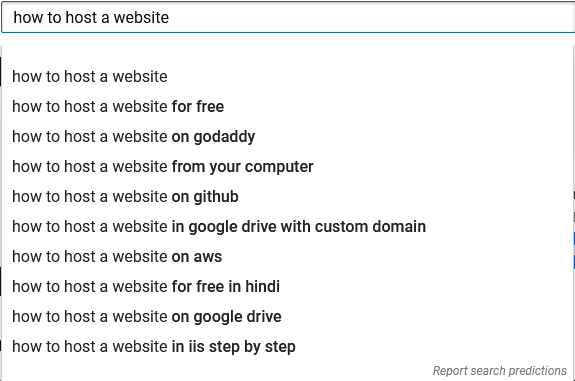Click the bold 'custom domain' text in suggestions
This screenshot has height=381, width=575.
[x=370, y=227]
